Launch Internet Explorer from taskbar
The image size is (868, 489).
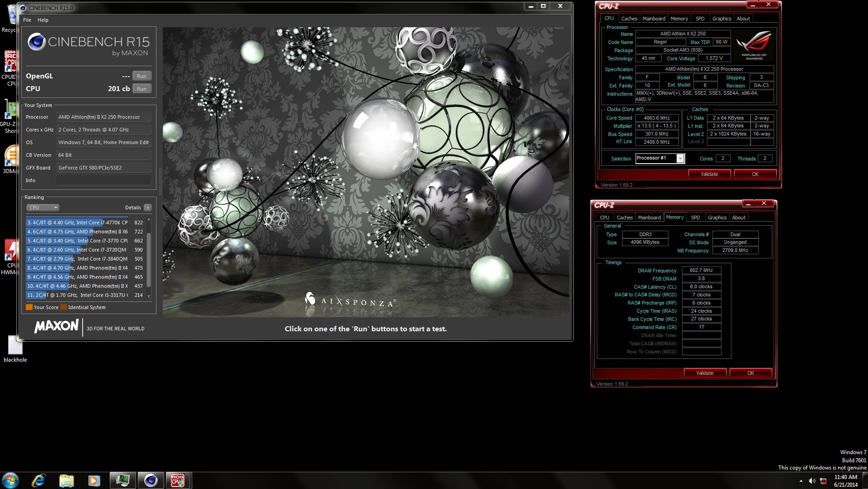(x=39, y=480)
